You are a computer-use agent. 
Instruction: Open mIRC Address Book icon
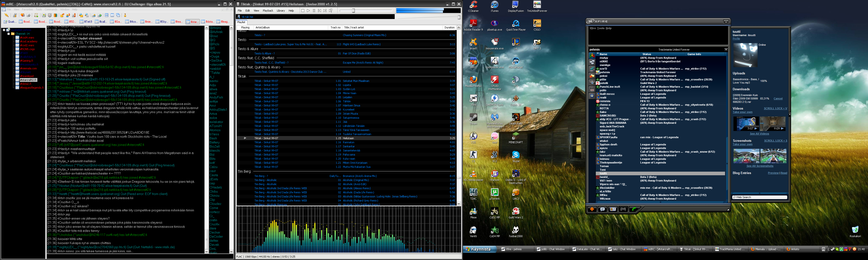point(44,15)
